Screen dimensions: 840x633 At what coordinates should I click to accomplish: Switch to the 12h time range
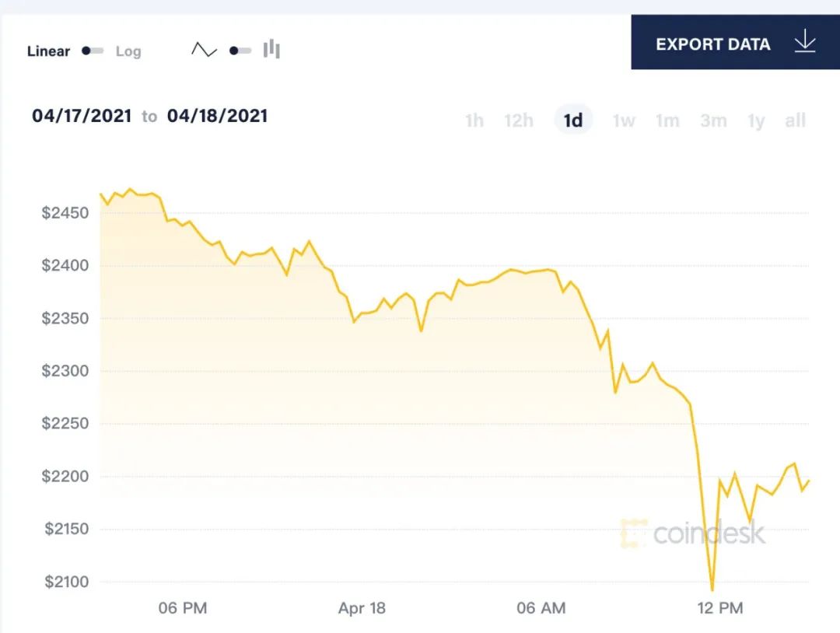pos(519,121)
